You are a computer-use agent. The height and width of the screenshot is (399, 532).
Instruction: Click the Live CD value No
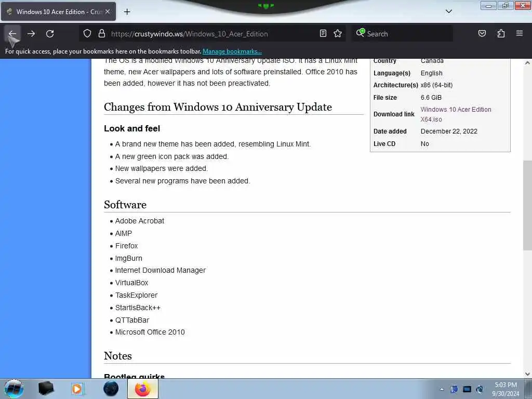click(x=425, y=144)
